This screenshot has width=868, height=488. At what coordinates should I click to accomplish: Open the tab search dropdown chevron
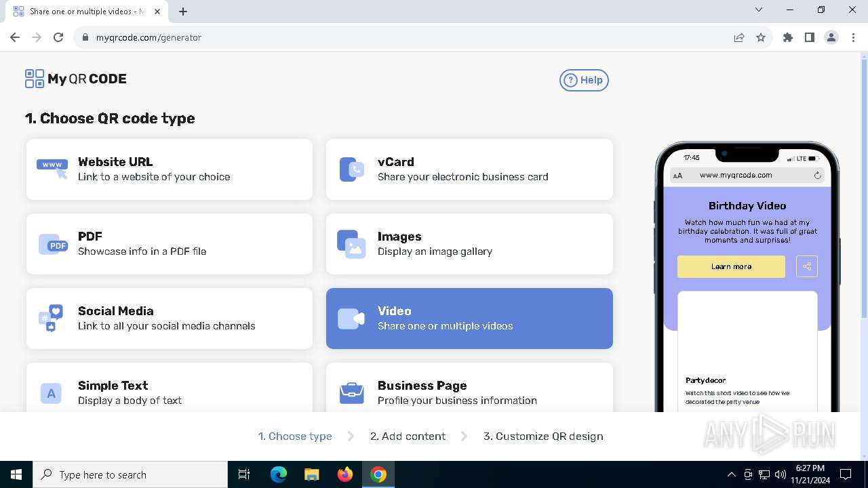759,10
